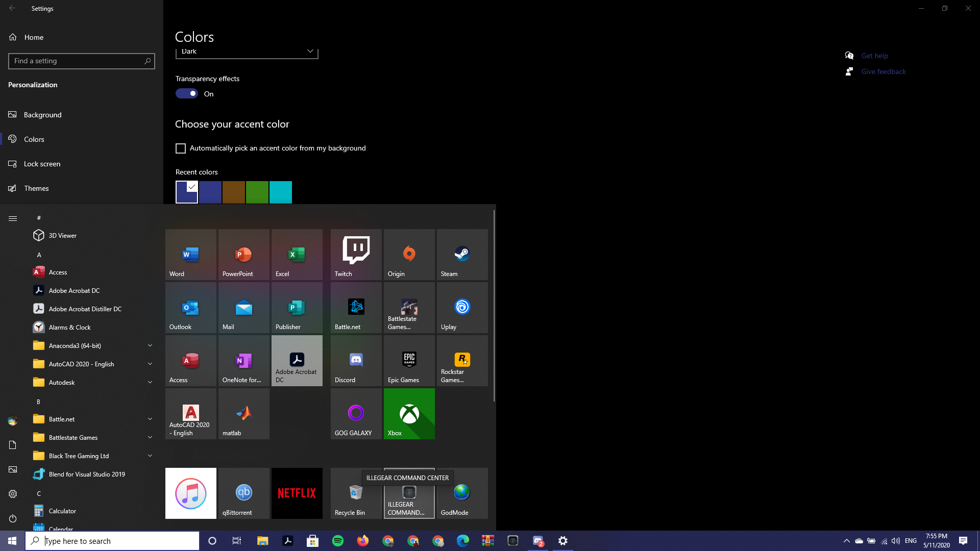Open Adobe Acrobat DC tile
The height and width of the screenshot is (551, 980).
(x=297, y=361)
